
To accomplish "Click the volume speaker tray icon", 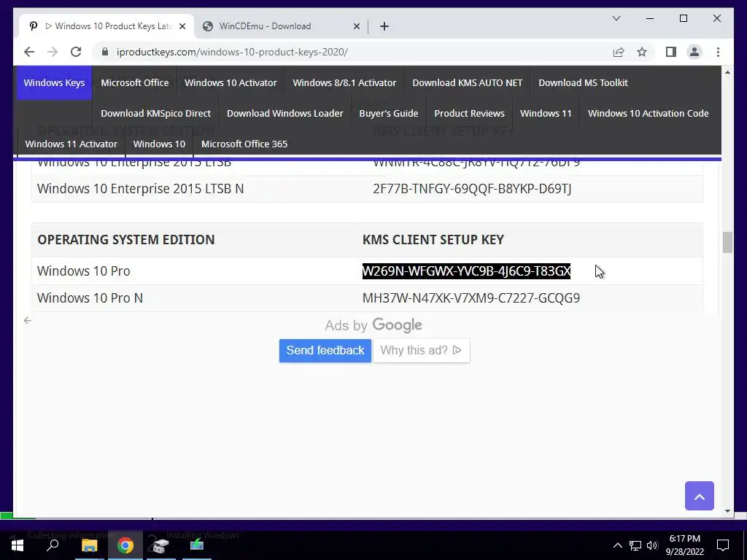I will pos(652,545).
